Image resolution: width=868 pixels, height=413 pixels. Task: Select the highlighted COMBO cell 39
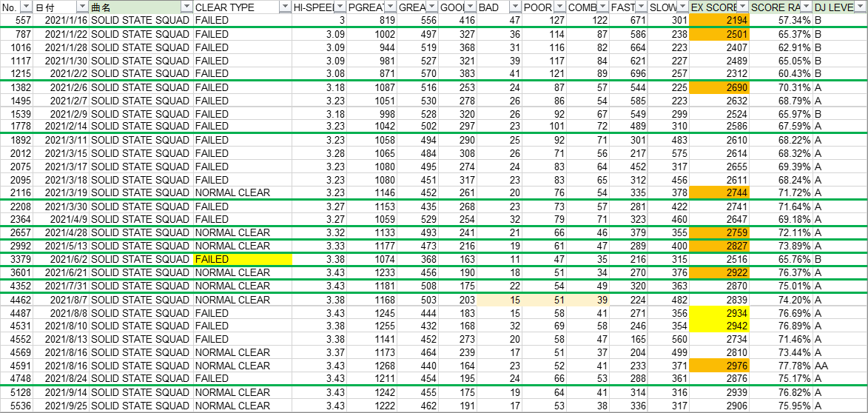[588, 300]
